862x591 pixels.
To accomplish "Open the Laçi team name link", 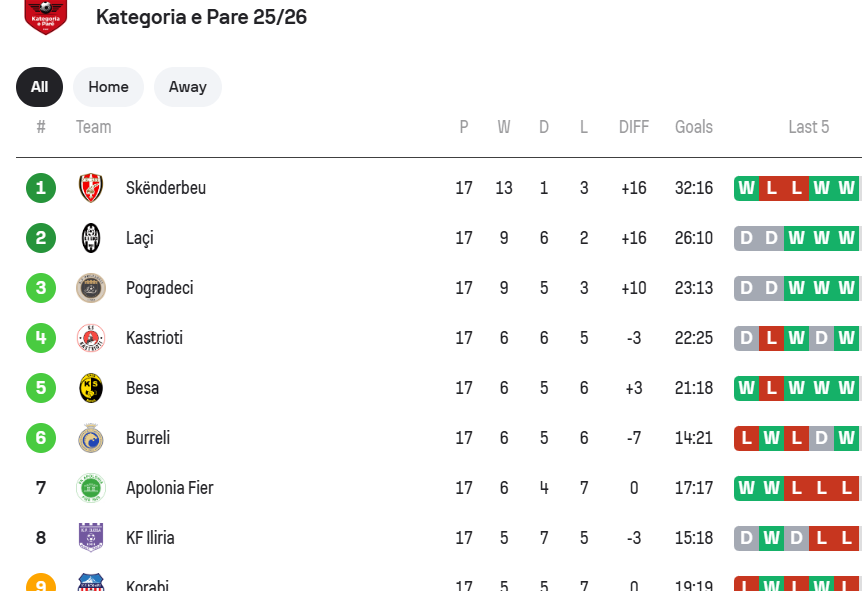I will pos(140,238).
